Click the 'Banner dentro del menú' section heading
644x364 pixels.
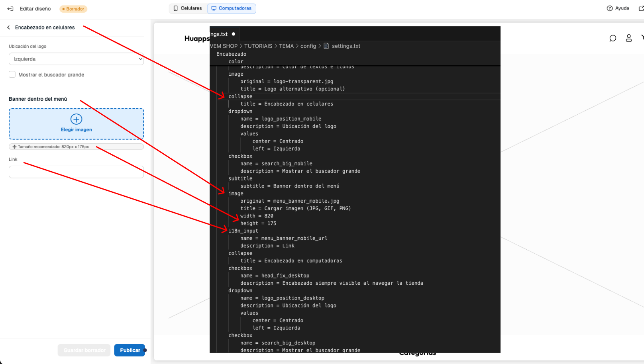click(38, 99)
